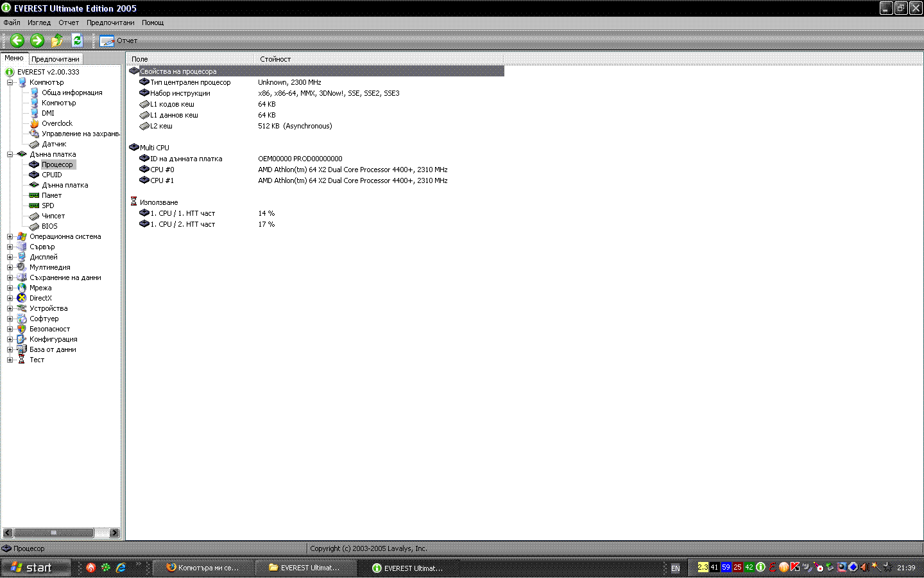Click the Конфигурация tree icon
This screenshot has height=578, width=924.
(22, 339)
